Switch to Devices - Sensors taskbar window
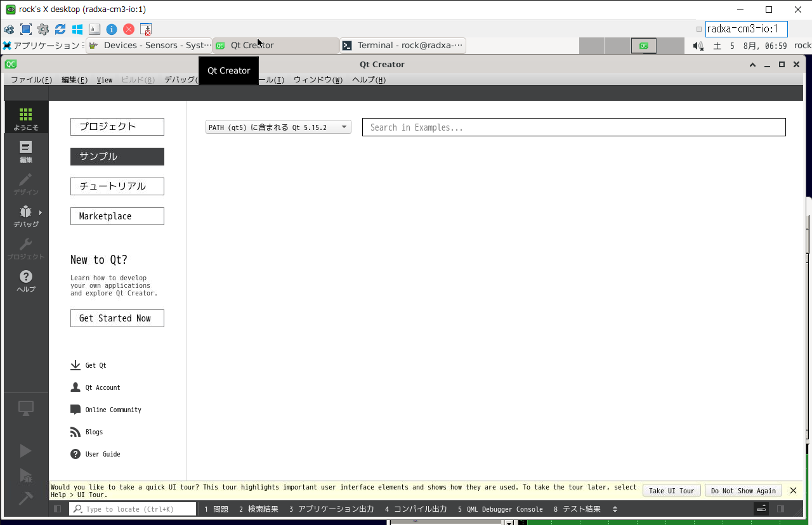Screen dimensions: 812x525 point(149,46)
